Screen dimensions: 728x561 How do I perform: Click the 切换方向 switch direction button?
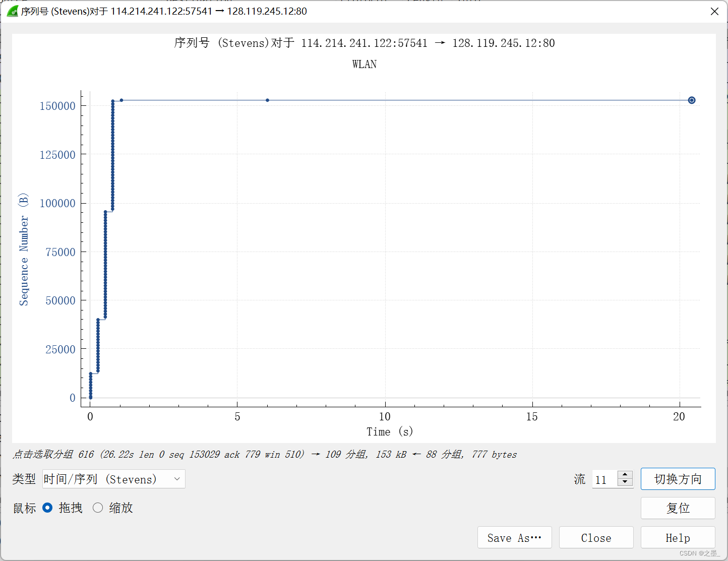pyautogui.click(x=678, y=479)
